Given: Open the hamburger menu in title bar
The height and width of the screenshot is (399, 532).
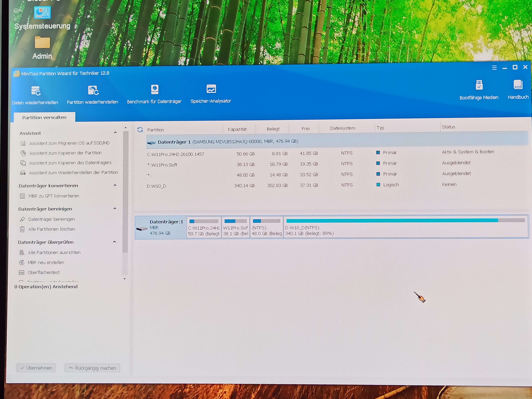Looking at the screenshot, I should (x=494, y=68).
